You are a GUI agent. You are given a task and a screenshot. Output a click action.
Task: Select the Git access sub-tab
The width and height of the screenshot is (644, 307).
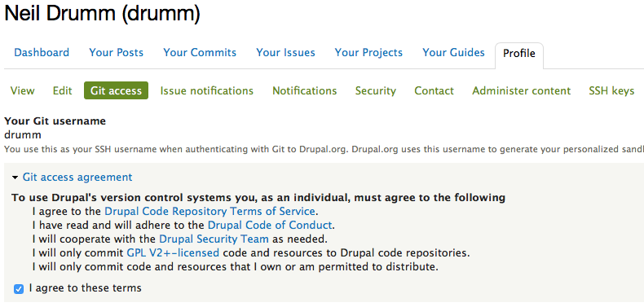(117, 90)
